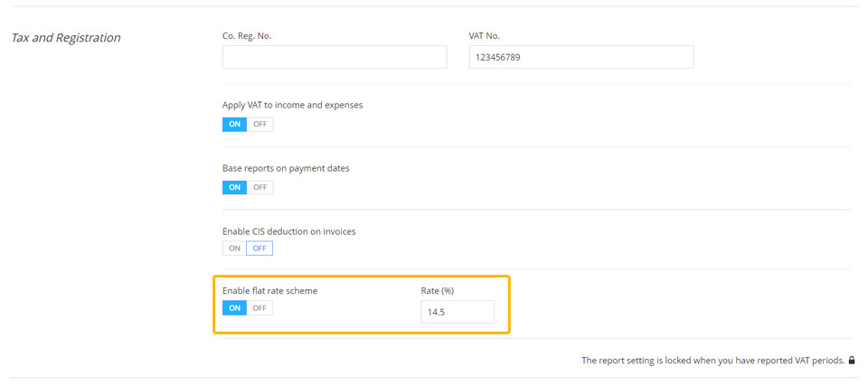Click the lock icon beside report setting note
The image size is (868, 385).
852,360
